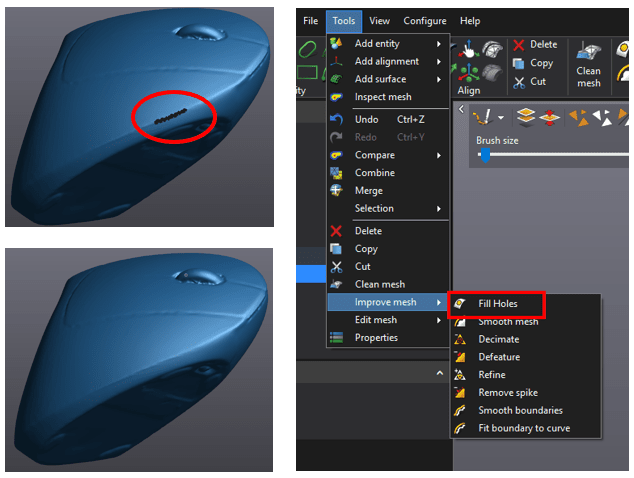Click Copy in the top toolbar
634x478 pixels.
point(541,63)
